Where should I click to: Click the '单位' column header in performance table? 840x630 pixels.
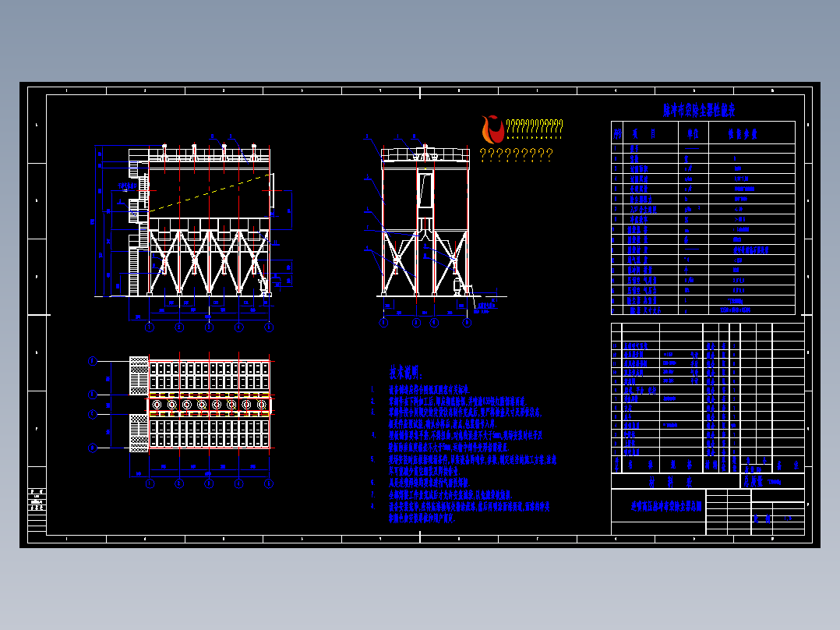[x=693, y=133]
